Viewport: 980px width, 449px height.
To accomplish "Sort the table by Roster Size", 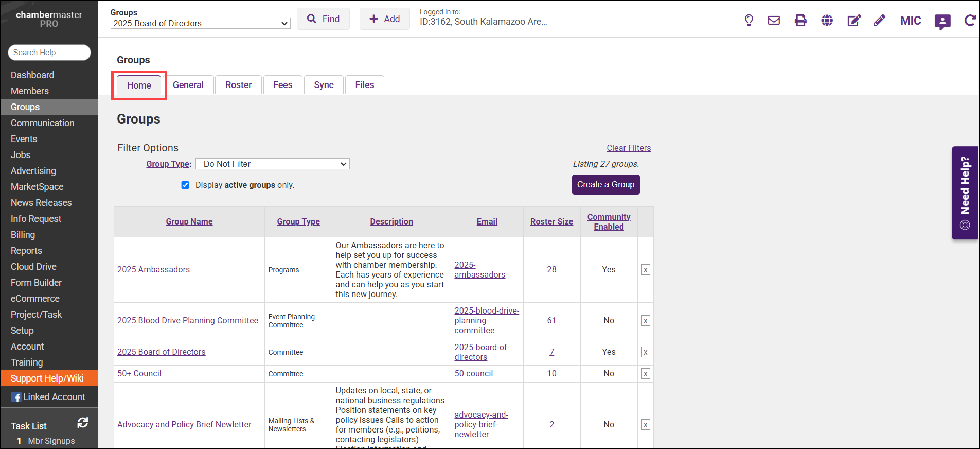I will point(551,221).
